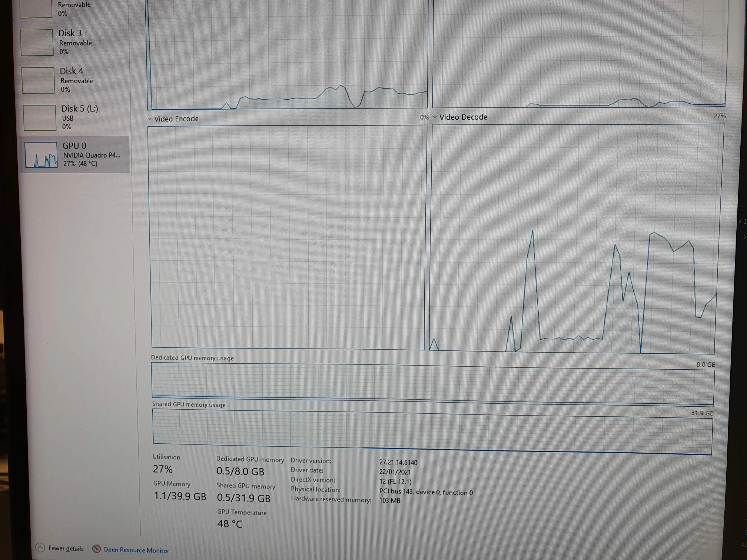Click the Fewer details collapse icon
Image resolution: width=747 pixels, height=560 pixels.
[x=40, y=547]
